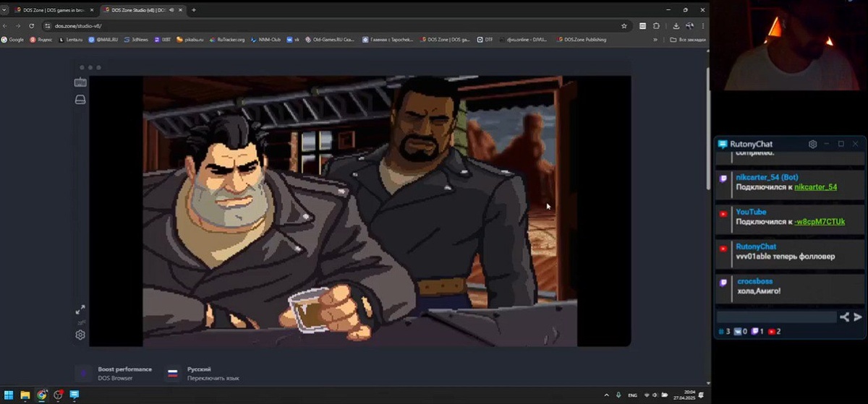Open the nikcarter_54 channel link in chat
The width and height of the screenshot is (868, 404).
click(815, 187)
